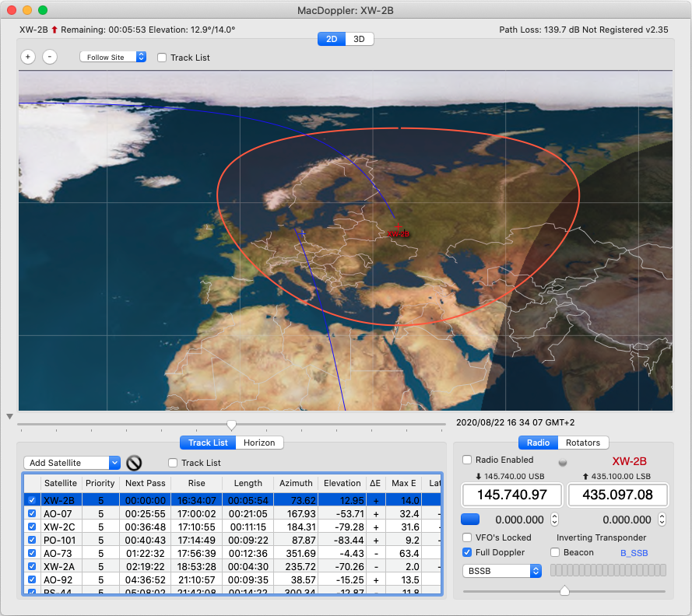
Task: Select the Rotators tab
Action: pyautogui.click(x=583, y=443)
